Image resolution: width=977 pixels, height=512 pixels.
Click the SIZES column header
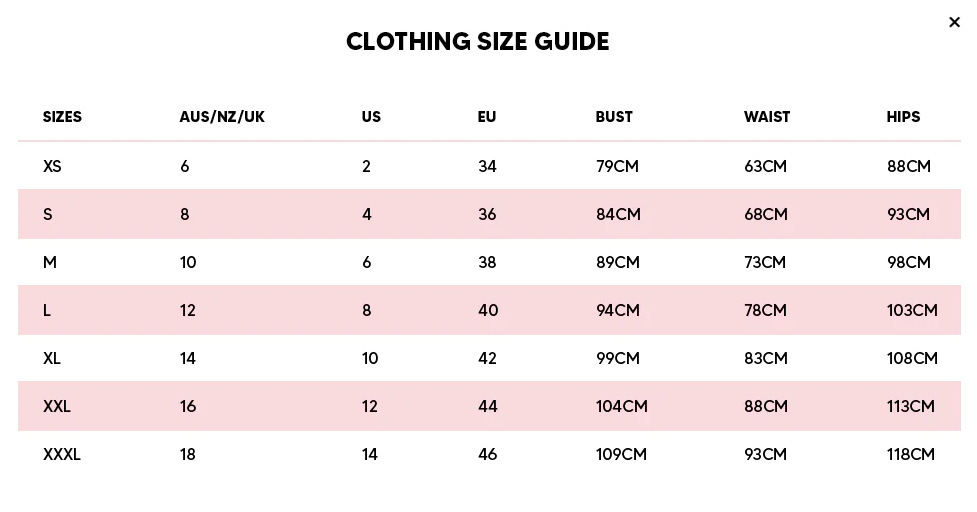[x=62, y=117]
